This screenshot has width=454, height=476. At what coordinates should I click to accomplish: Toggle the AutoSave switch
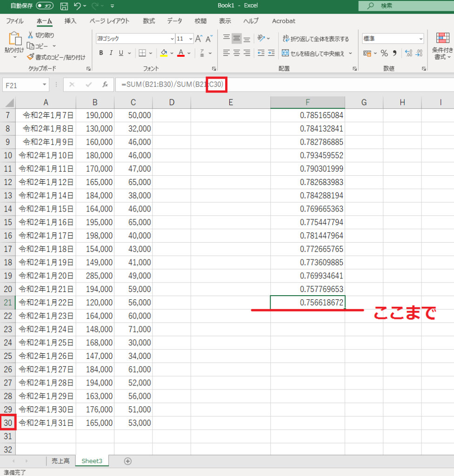pos(45,6)
